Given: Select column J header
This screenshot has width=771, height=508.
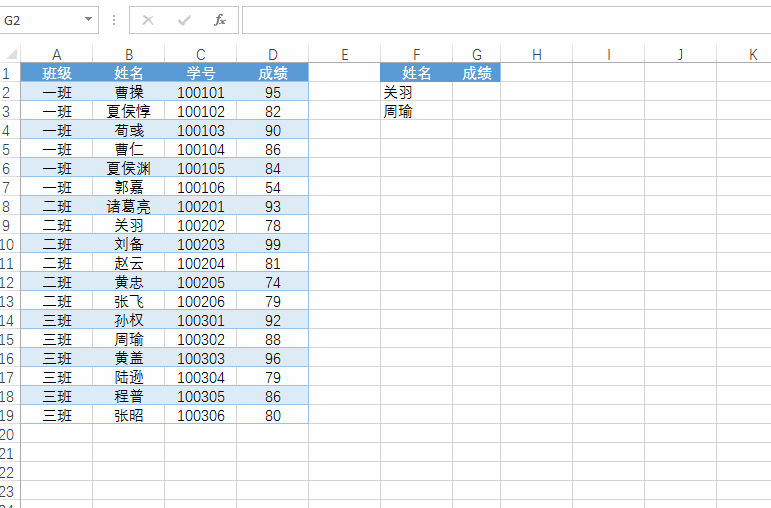Looking at the screenshot, I should point(681,54).
